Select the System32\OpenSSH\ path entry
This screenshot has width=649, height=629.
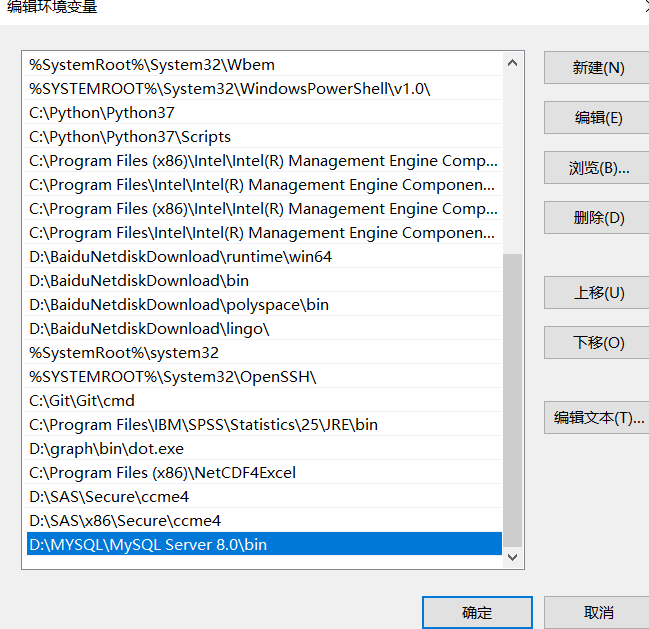click(x=262, y=377)
